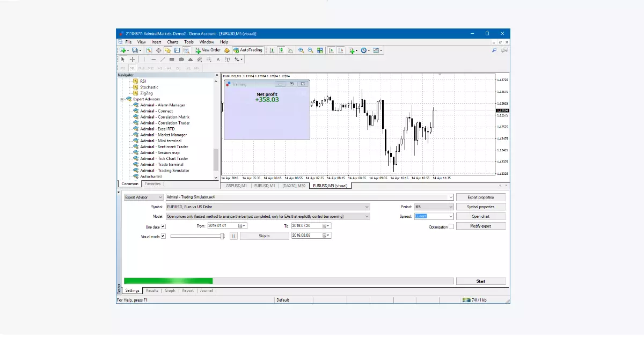Open the From date calendar dropdown
644x337 pixels.
coord(242,226)
